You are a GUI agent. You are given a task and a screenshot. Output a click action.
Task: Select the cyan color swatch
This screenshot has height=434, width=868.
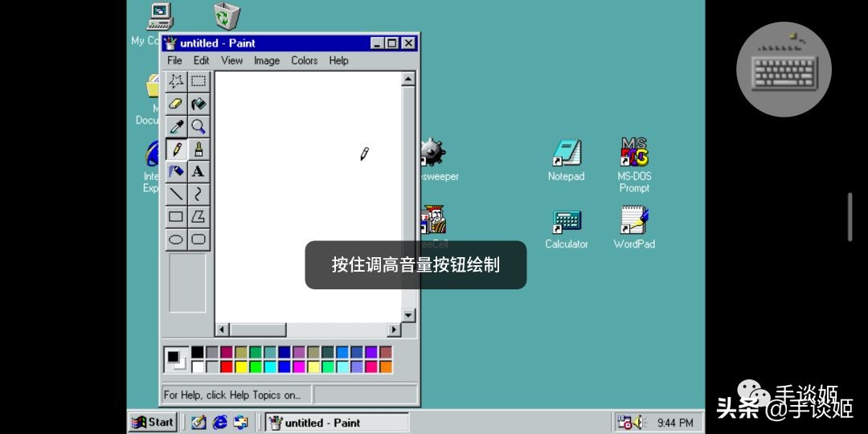269,366
